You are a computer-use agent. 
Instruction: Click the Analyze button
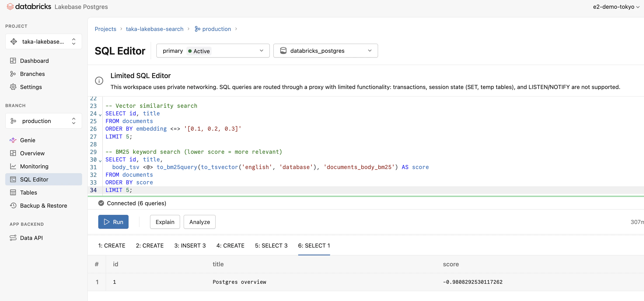pos(200,222)
